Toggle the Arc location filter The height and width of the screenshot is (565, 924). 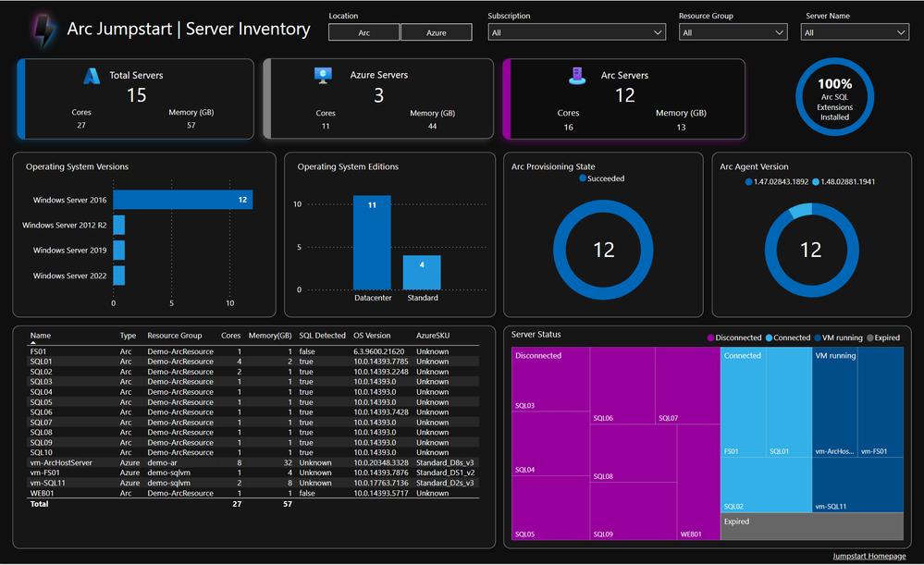[363, 32]
